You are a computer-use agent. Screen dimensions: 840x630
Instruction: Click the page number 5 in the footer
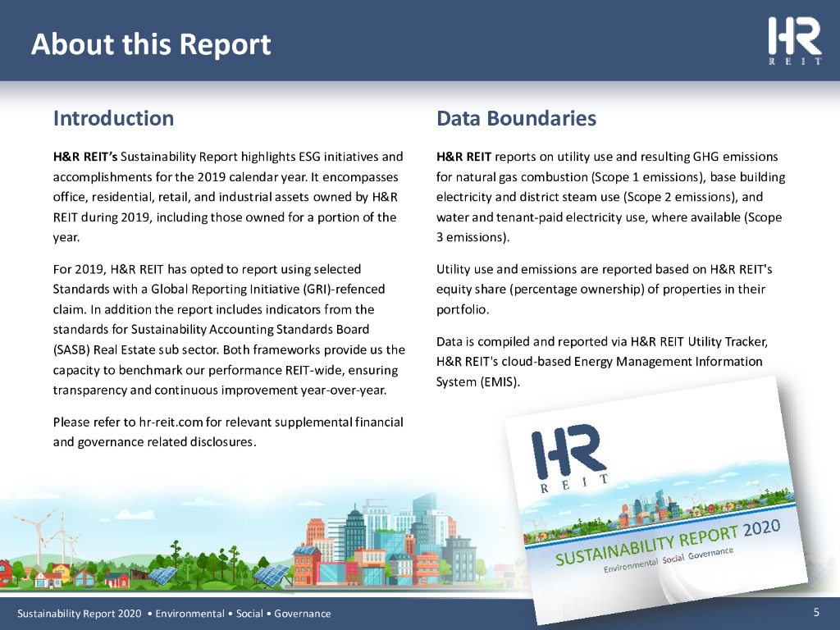[x=816, y=613]
